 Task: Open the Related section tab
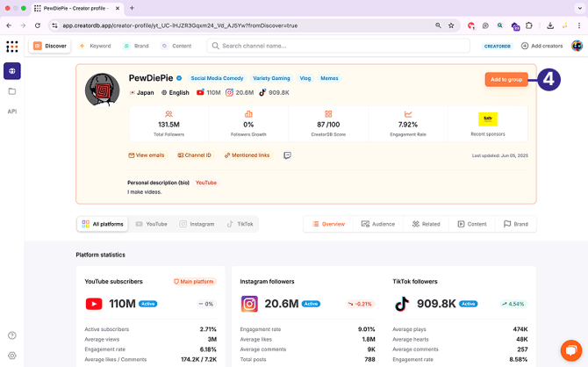(426, 224)
